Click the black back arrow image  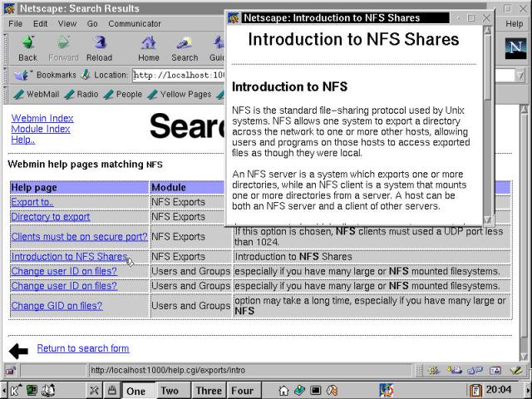[18, 351]
